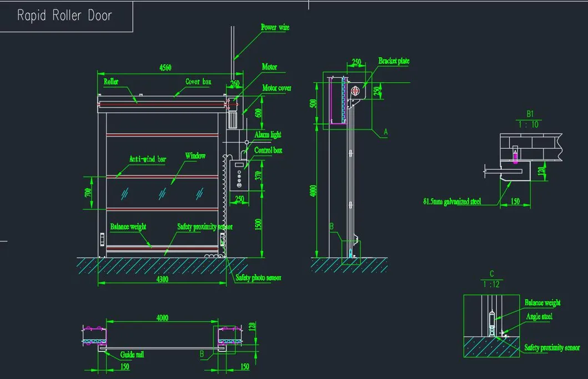Click the alarm light square symbol
The image size is (588, 379).
pos(247,142)
